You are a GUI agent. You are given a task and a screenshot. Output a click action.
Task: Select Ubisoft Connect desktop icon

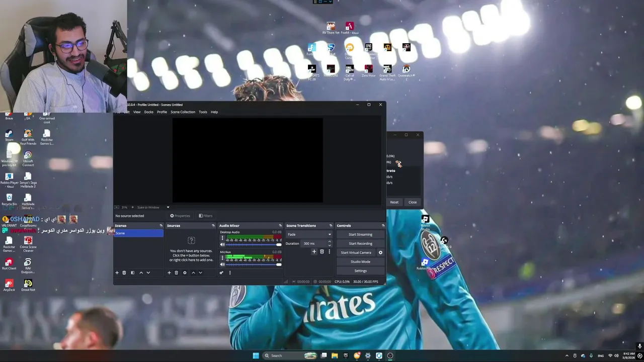click(x=28, y=159)
